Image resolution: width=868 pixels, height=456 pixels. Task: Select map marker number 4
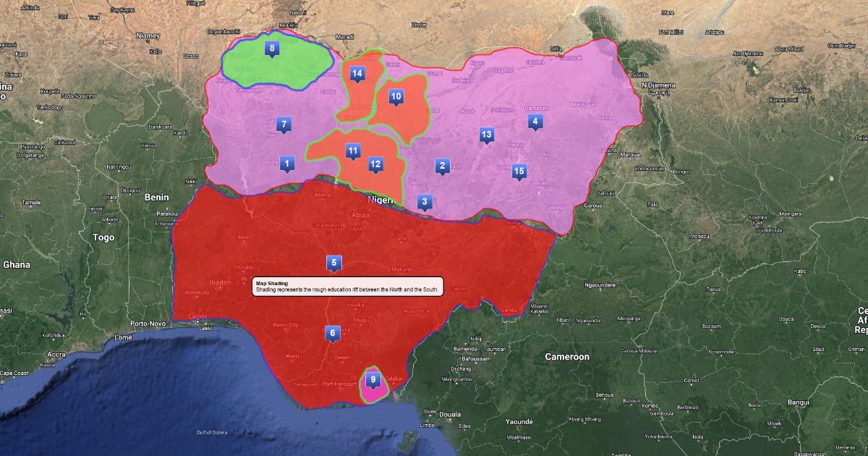point(535,122)
